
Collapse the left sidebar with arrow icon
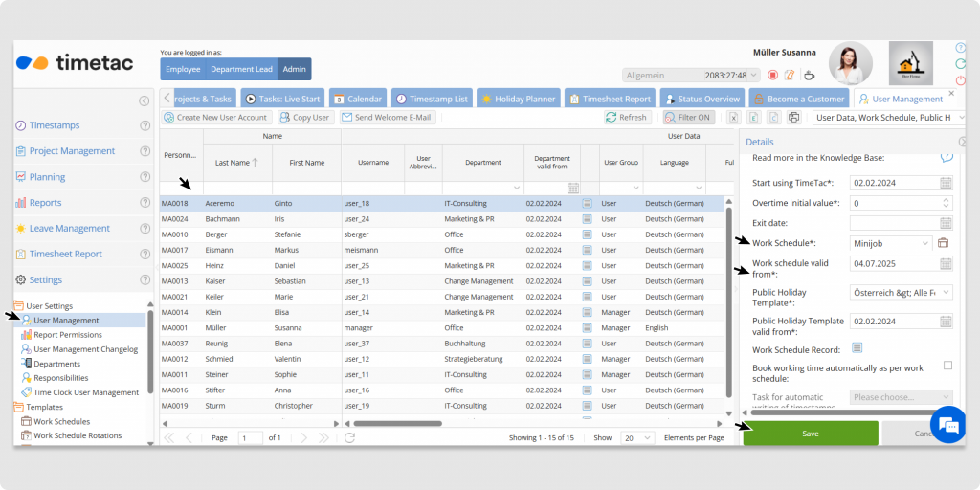click(144, 100)
